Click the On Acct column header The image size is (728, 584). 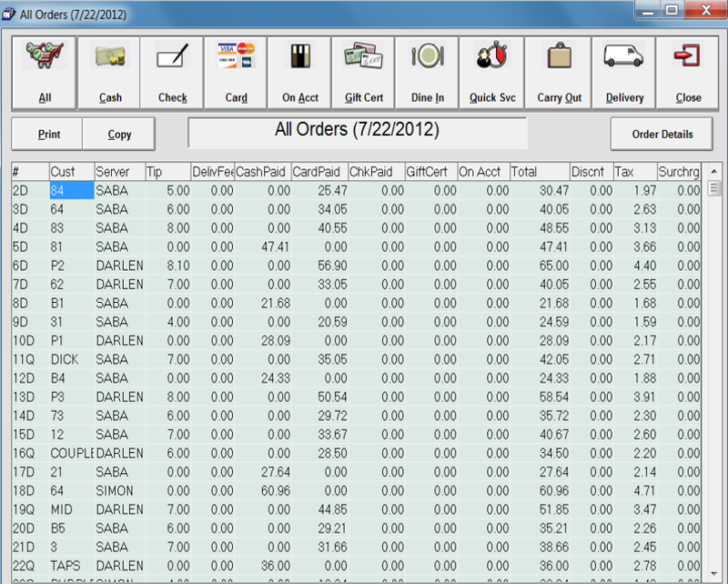pyautogui.click(x=484, y=172)
